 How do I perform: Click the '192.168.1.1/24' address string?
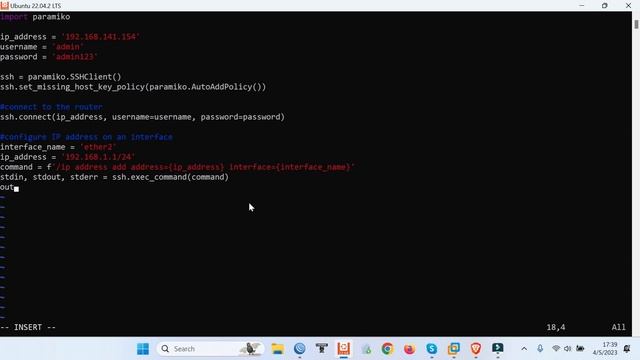pos(98,157)
